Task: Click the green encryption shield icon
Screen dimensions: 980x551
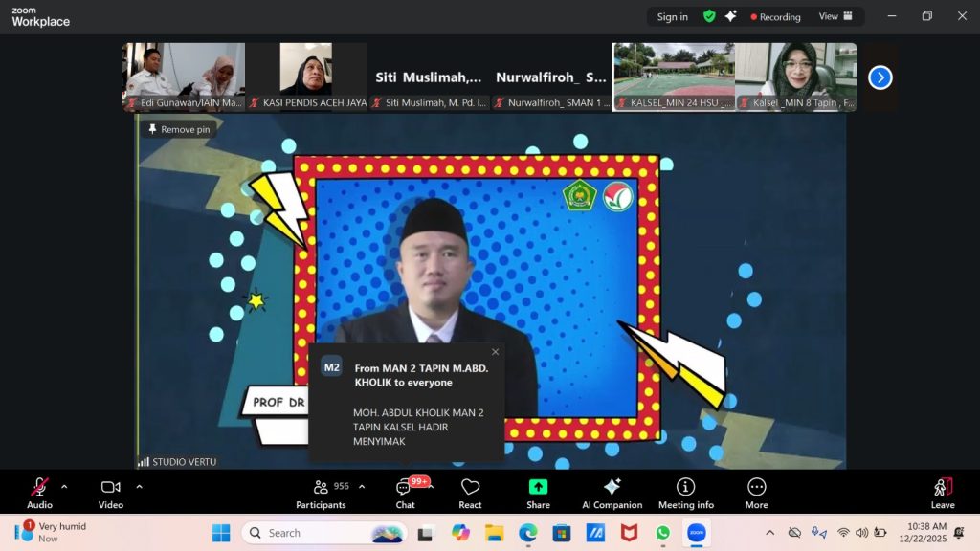Action: click(709, 16)
